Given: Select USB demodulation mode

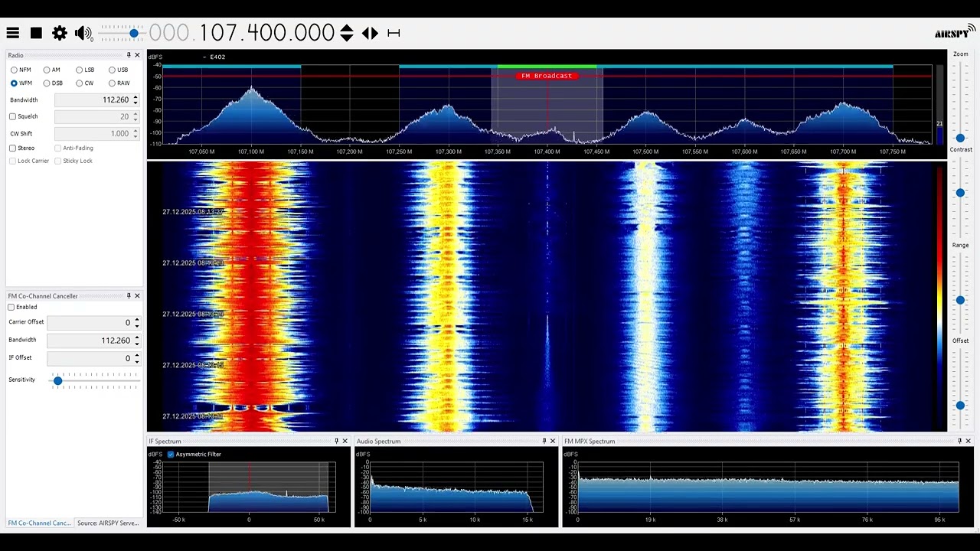Looking at the screenshot, I should tap(118, 70).
